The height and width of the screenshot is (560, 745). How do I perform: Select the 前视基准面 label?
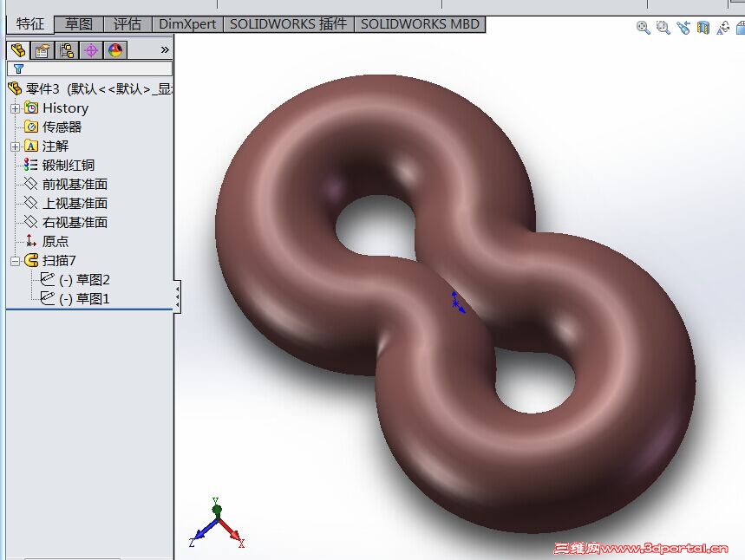(x=75, y=184)
